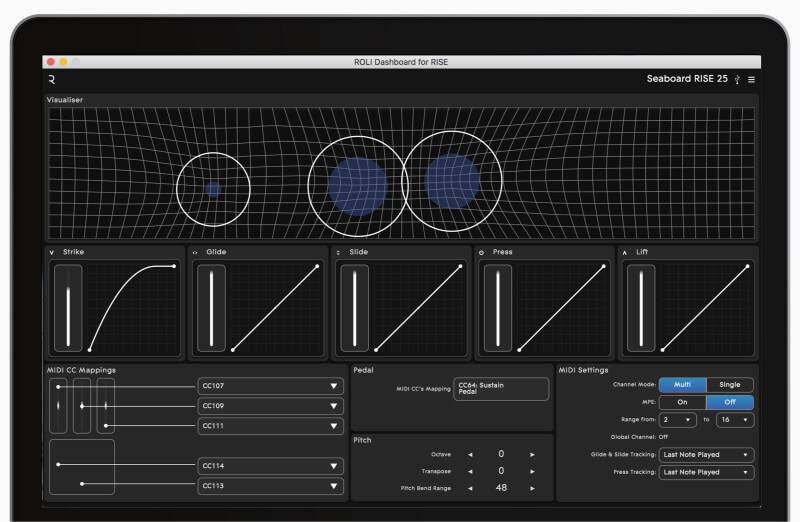Open the hamburger menu in the header

pos(751,80)
